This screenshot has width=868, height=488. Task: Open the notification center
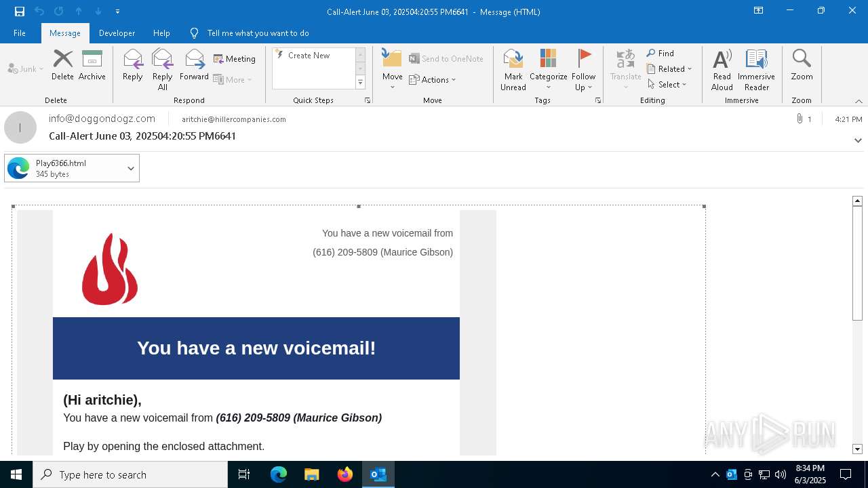point(846,474)
